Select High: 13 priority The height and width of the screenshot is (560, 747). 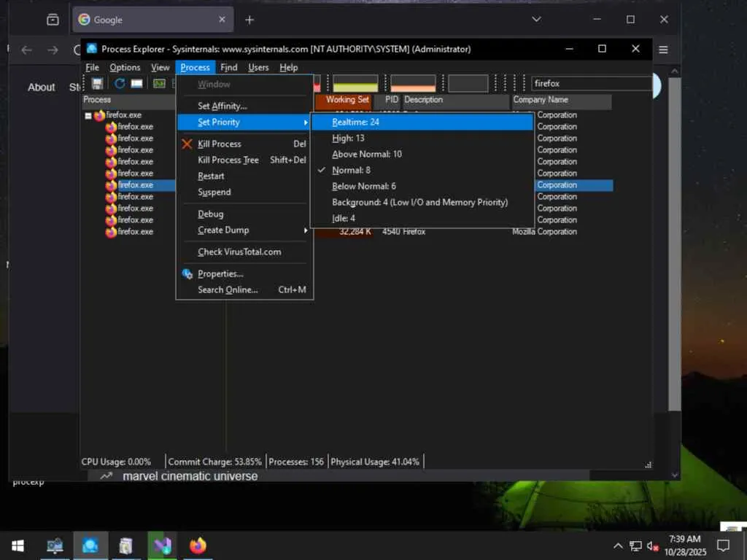point(422,139)
